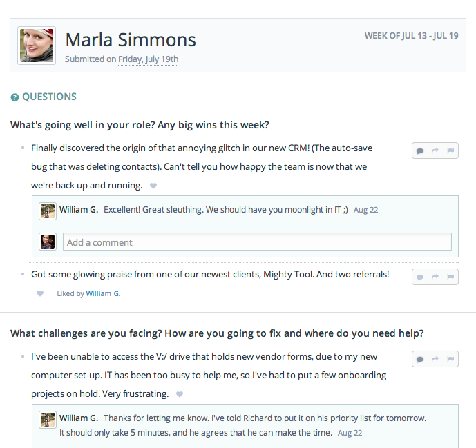
Task: Share the Mighty Tool praise answer
Action: tap(435, 277)
